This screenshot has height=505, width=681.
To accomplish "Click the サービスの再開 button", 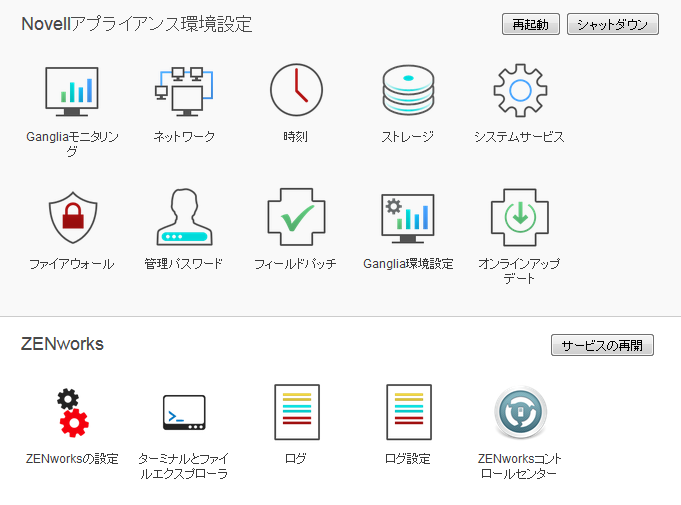I will [602, 345].
